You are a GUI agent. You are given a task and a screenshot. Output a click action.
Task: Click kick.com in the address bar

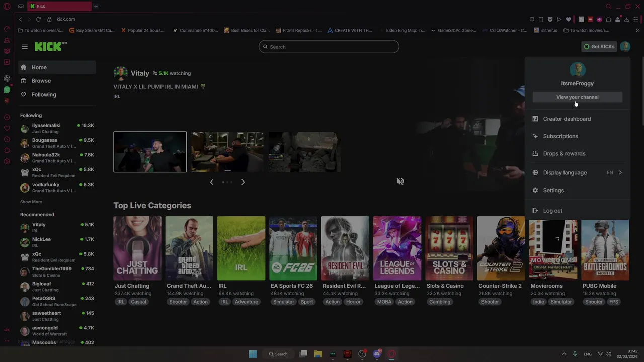pyautogui.click(x=66, y=19)
